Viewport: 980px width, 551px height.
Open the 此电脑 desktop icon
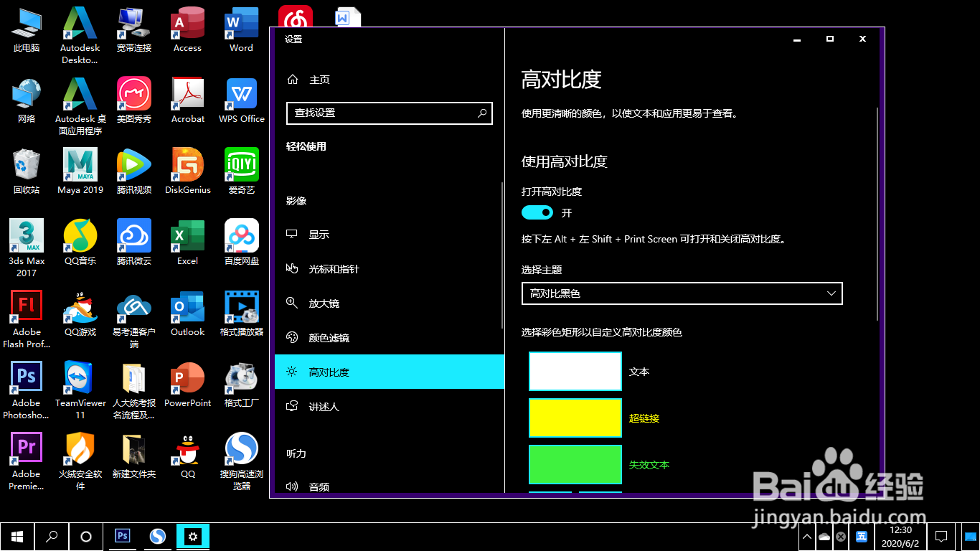pyautogui.click(x=27, y=29)
